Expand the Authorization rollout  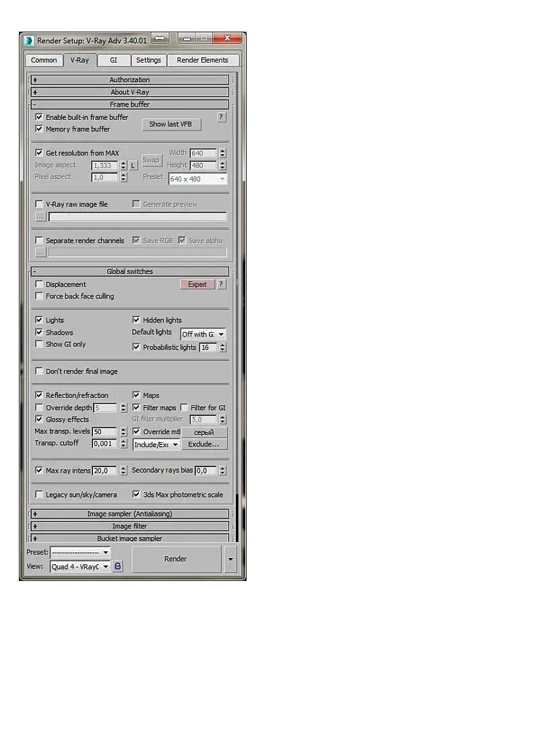click(130, 80)
